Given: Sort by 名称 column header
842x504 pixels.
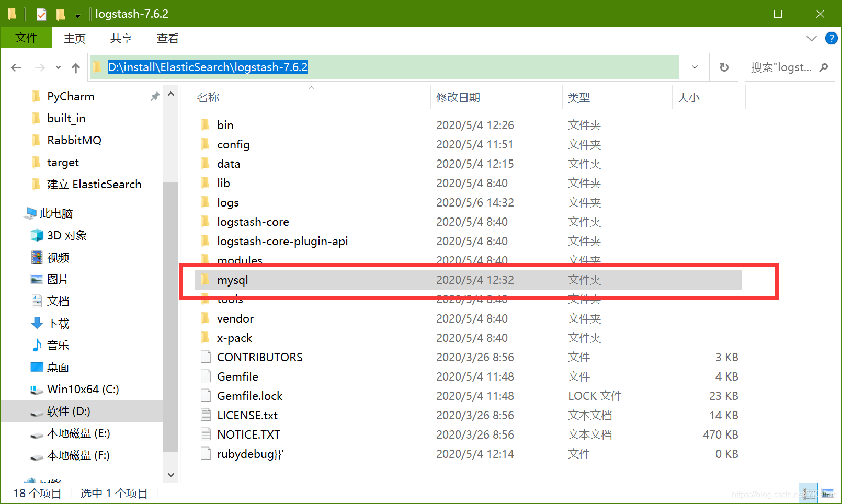Looking at the screenshot, I should [x=208, y=97].
